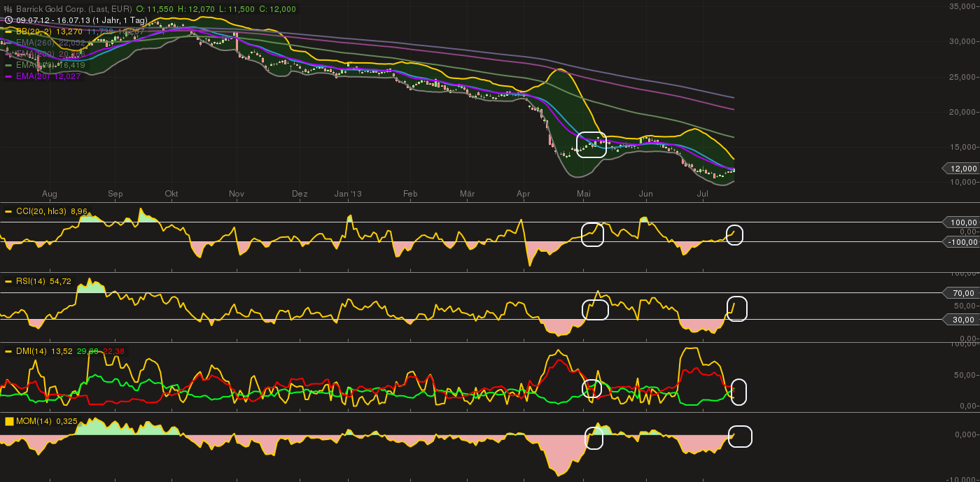Select the EMA(260) indicator legend icon
The height and width of the screenshot is (482, 980).
8,42
